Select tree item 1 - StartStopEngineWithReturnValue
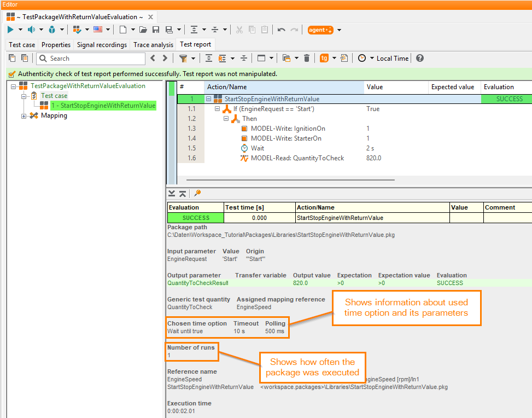The height and width of the screenshot is (418, 532). pos(103,106)
